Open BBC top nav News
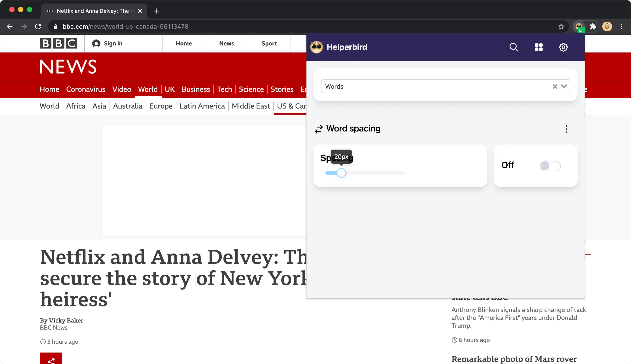Image resolution: width=631 pixels, height=364 pixels. [x=227, y=43]
